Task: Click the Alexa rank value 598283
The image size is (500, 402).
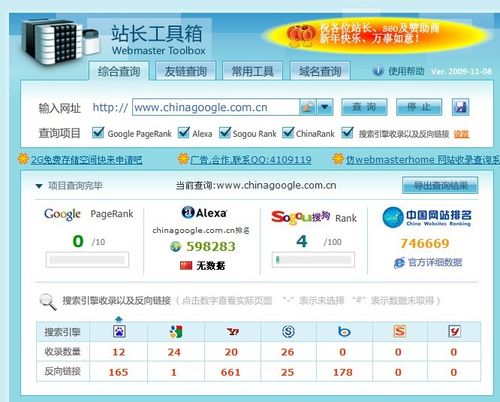Action: click(211, 247)
